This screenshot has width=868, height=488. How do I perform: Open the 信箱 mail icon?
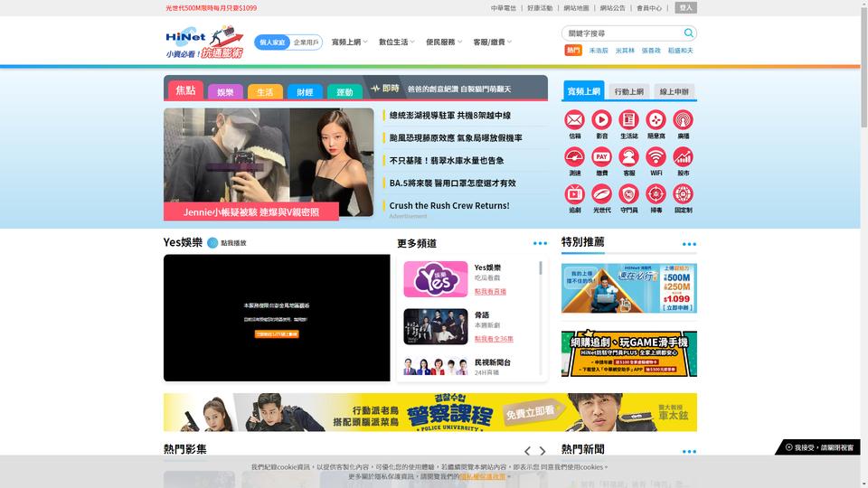(575, 120)
